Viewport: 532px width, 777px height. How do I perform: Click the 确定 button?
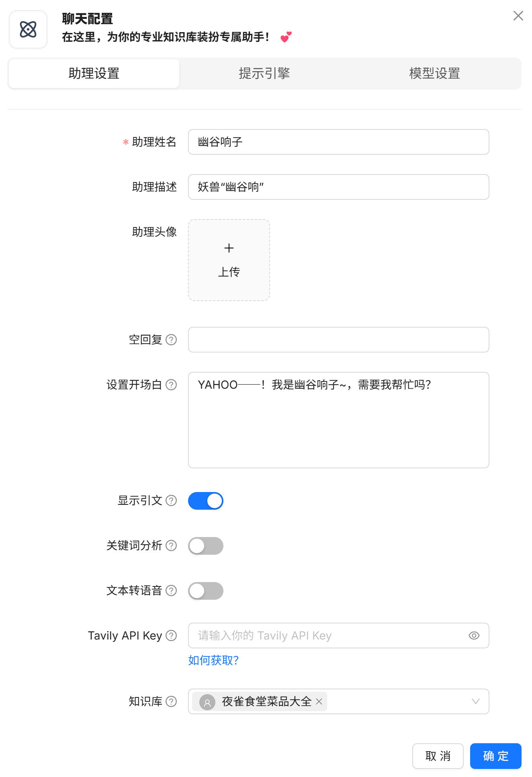[x=495, y=756]
